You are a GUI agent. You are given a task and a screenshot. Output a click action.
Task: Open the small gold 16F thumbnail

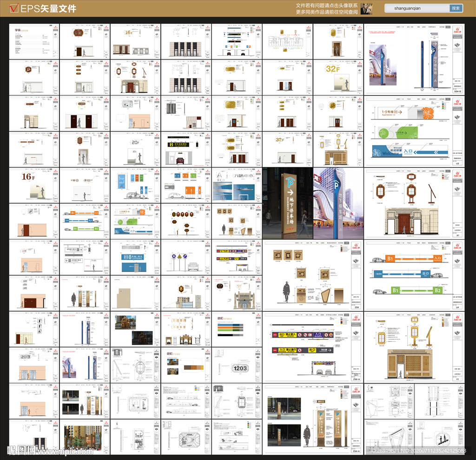(x=135, y=41)
